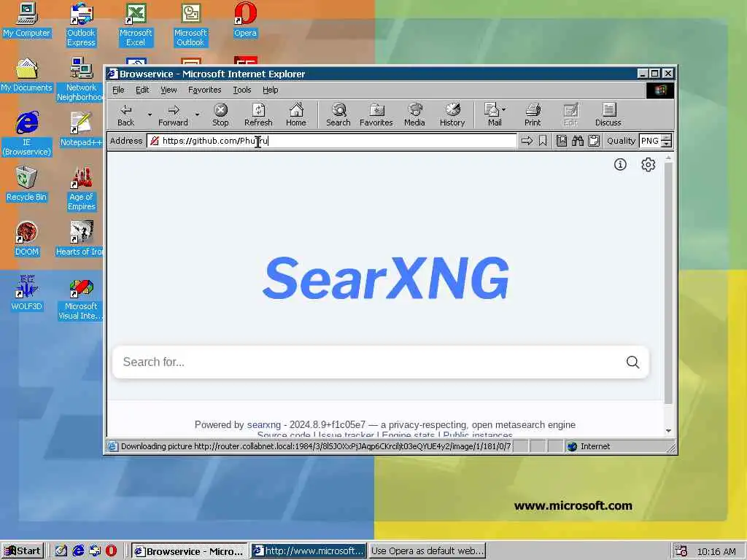Show the History toolbar button
This screenshot has width=747, height=560.
pos(452,115)
